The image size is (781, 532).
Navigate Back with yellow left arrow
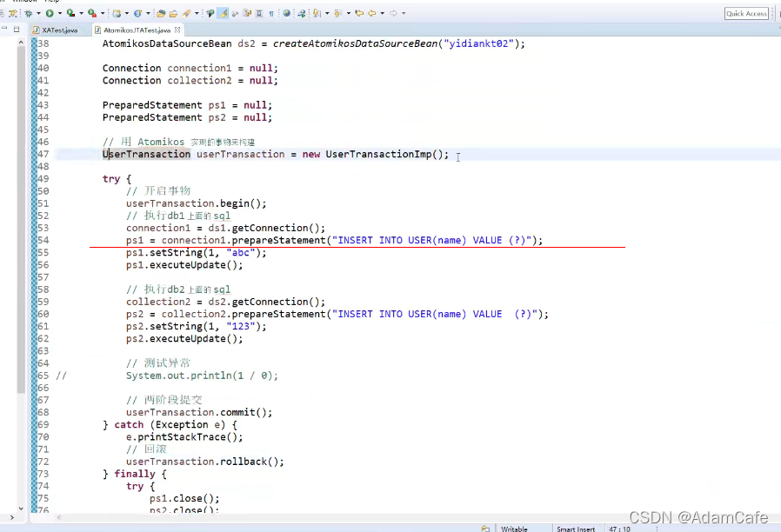[371, 13]
